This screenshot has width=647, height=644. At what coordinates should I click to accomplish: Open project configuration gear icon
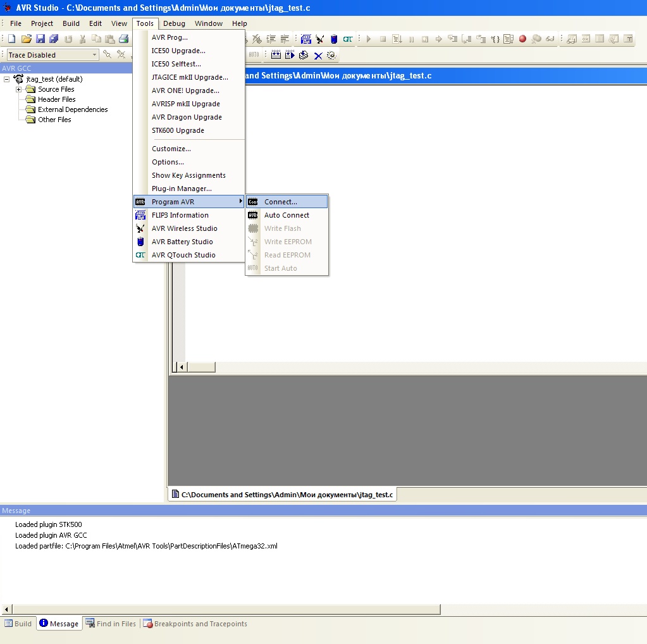331,55
